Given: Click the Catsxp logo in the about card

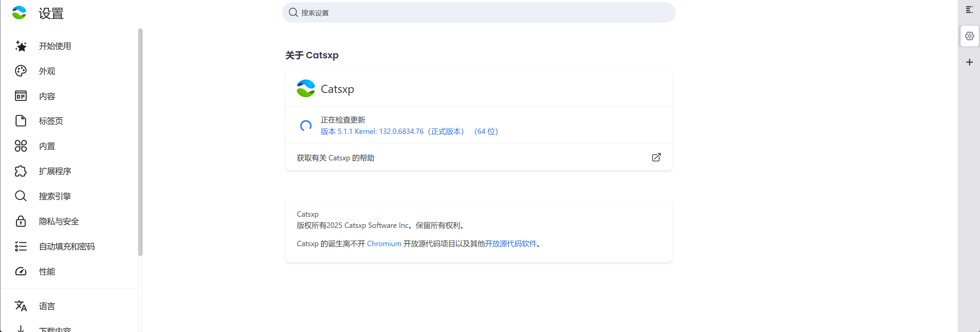Looking at the screenshot, I should point(306,88).
